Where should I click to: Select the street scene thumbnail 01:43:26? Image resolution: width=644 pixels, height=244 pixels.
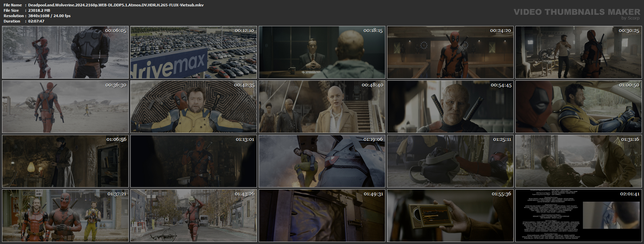point(194,216)
